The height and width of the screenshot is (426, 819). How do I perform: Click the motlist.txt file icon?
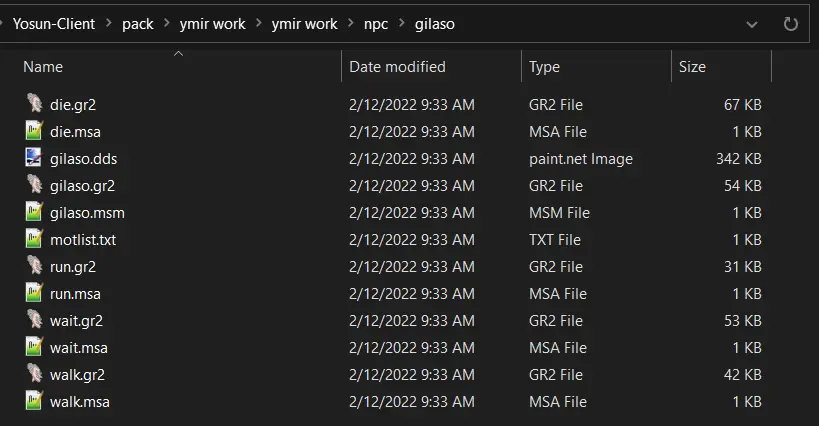pos(34,239)
